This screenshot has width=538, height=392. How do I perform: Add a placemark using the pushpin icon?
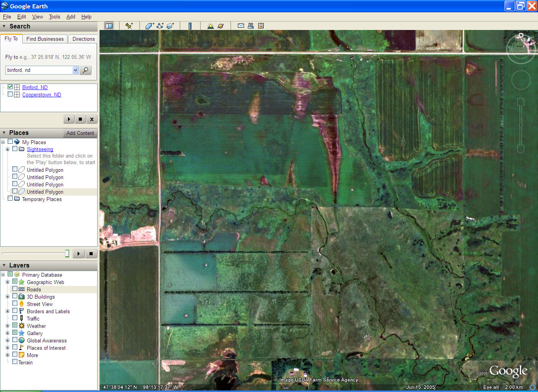pyautogui.click(x=129, y=26)
